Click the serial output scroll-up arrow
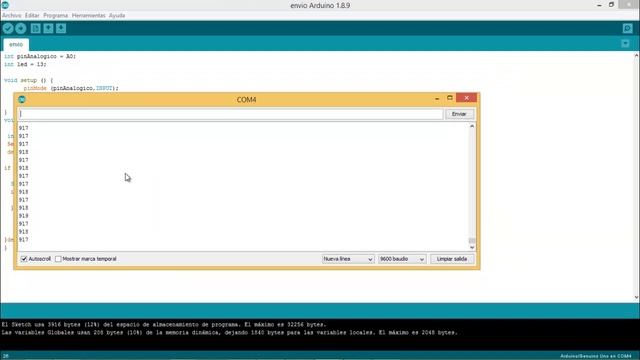The height and width of the screenshot is (360, 640). [x=472, y=126]
